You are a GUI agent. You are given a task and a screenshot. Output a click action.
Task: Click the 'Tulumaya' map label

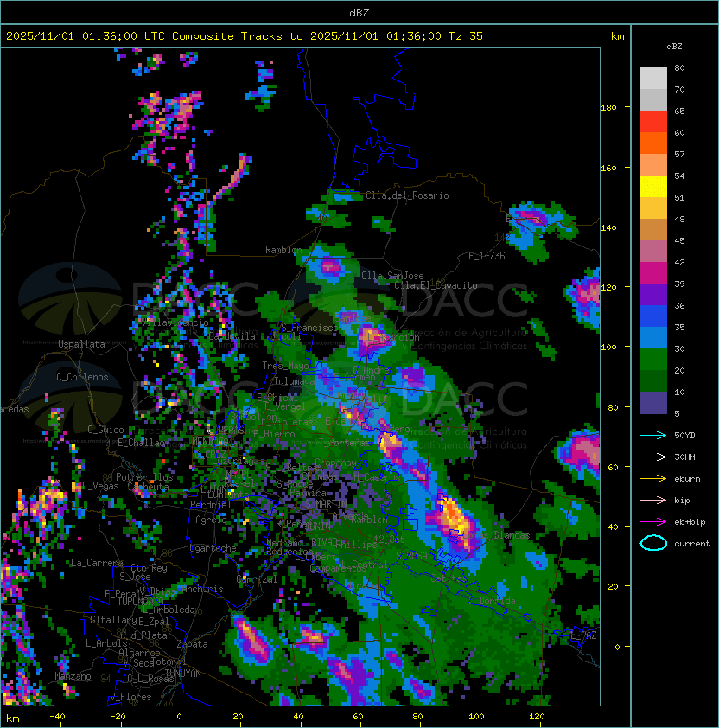(x=295, y=381)
